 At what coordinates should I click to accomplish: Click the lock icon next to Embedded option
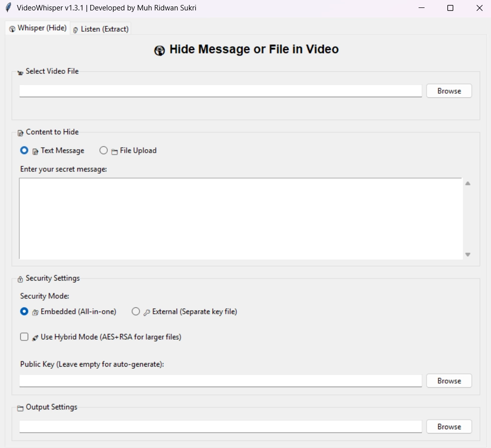point(34,312)
